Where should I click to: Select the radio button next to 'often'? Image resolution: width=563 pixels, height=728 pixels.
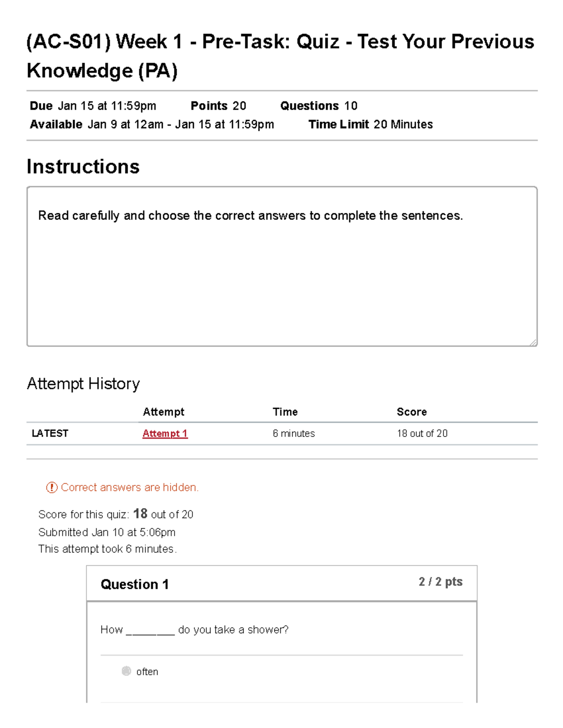click(x=126, y=671)
